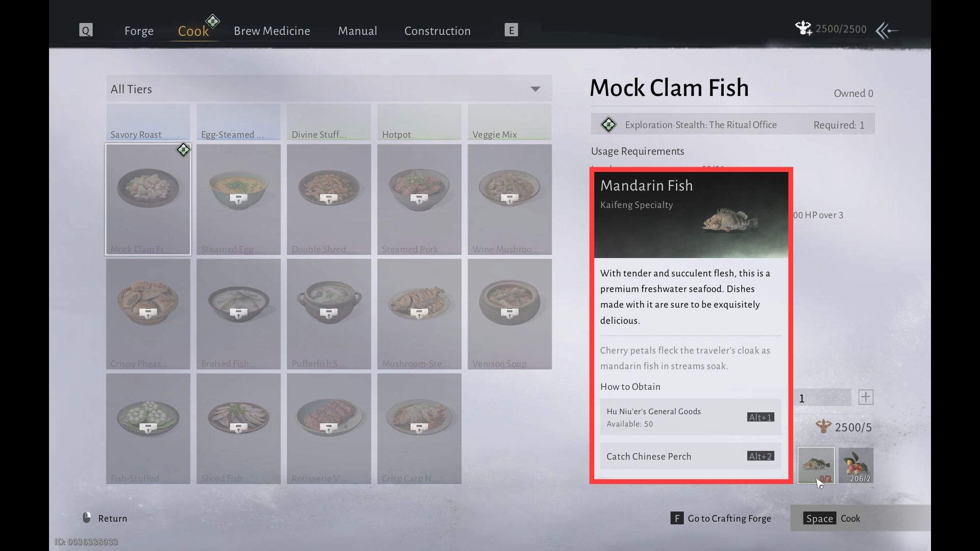Select the Mandarin Fish ingredient icon
This screenshot has height=551, width=980.
pos(816,465)
